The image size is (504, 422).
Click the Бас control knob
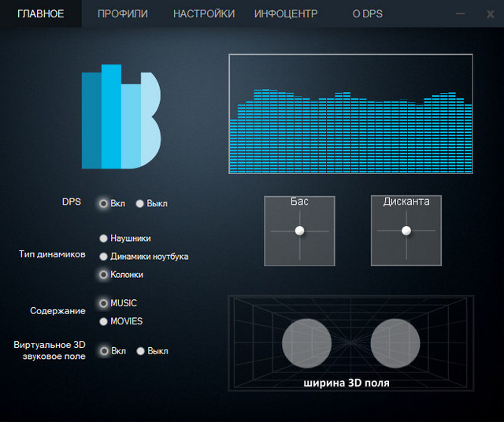(299, 231)
